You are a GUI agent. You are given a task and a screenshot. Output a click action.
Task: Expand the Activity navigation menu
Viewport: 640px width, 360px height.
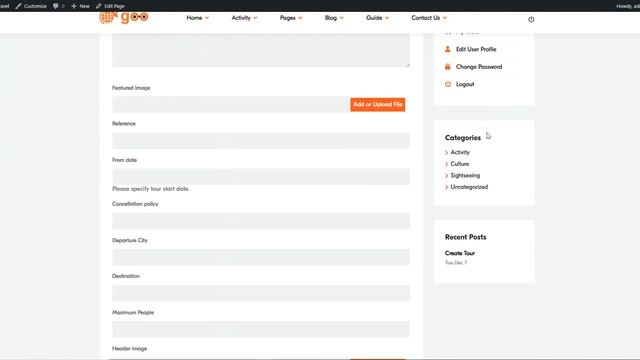coord(244,18)
